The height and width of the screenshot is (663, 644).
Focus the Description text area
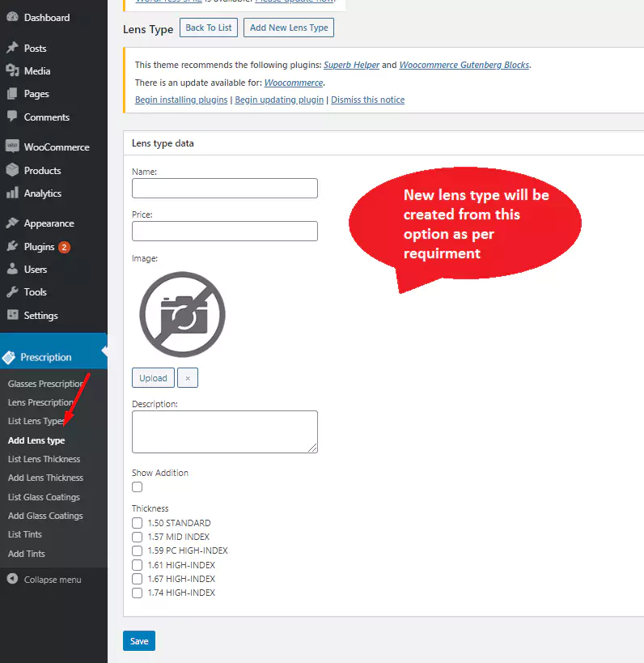(225, 431)
